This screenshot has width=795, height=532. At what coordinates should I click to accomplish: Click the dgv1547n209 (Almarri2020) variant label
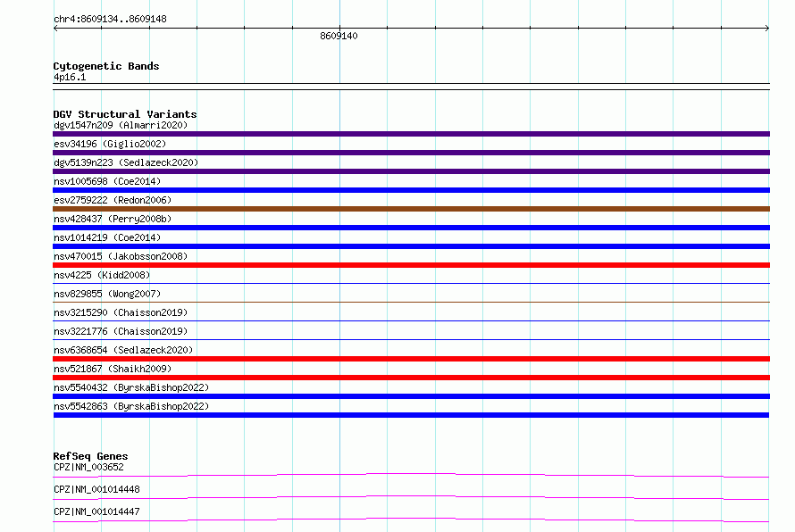[x=121, y=125]
